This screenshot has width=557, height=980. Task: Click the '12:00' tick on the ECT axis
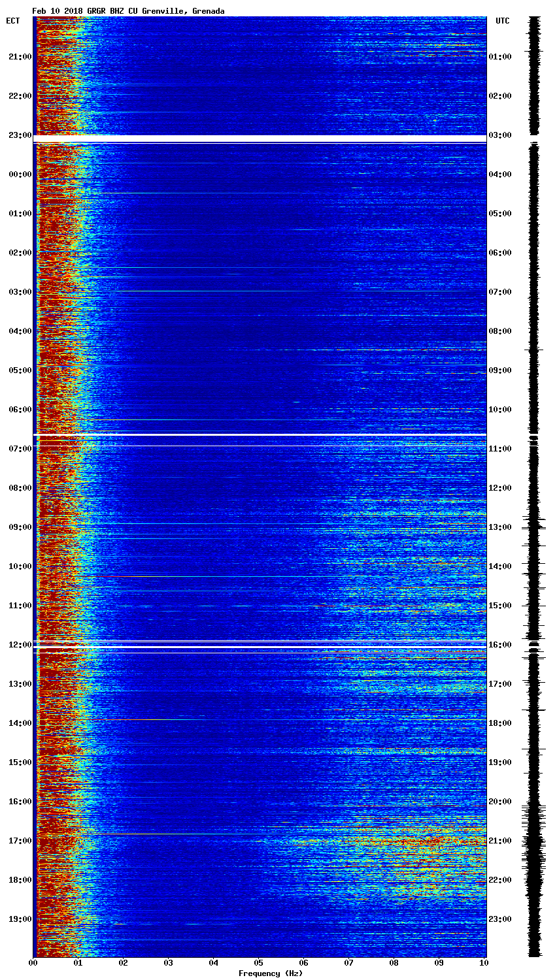(20, 645)
